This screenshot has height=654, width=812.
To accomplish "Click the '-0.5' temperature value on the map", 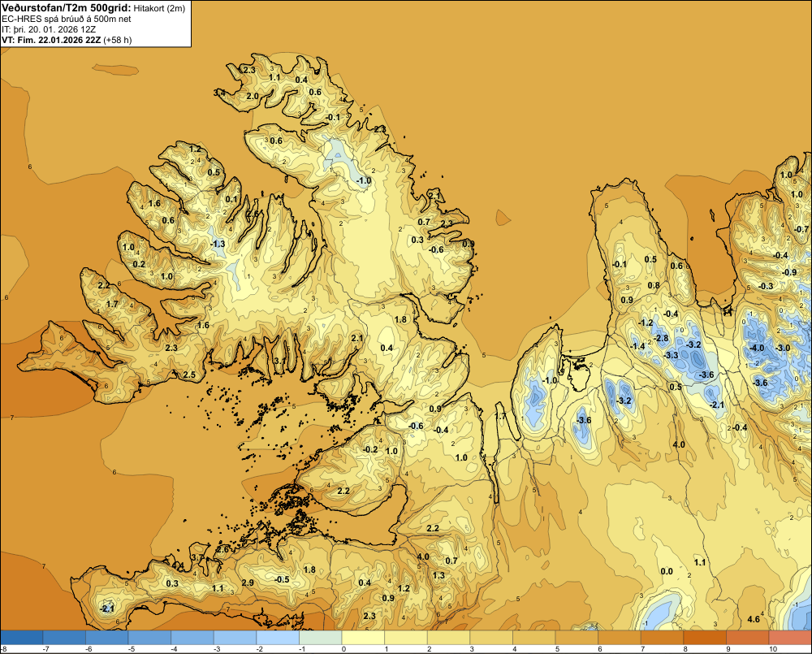I will point(282,579).
